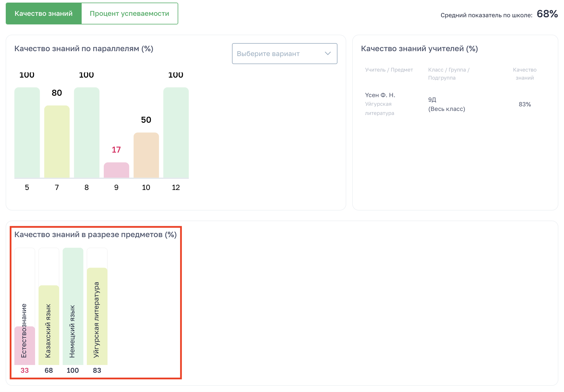Click the dropdown chevron arrow
This screenshot has width=564, height=392.
point(328,53)
